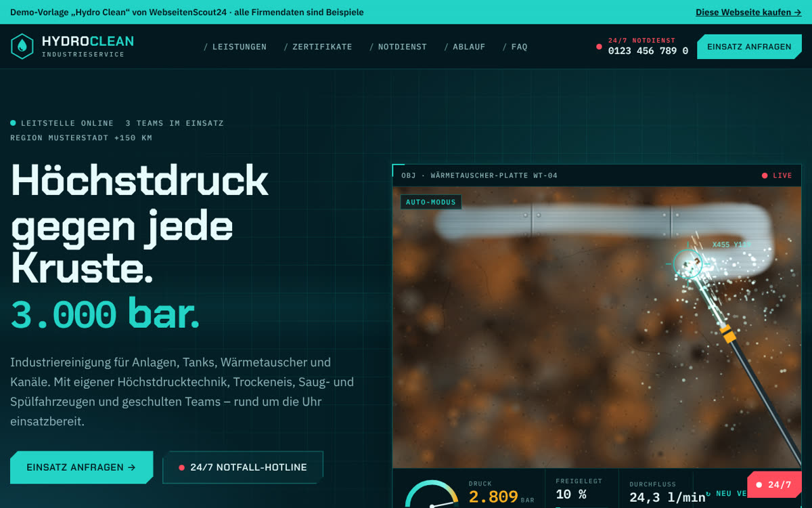Click the Hydro Clean hexagon water-drop logo
This screenshot has height=508, width=812.
click(22, 46)
